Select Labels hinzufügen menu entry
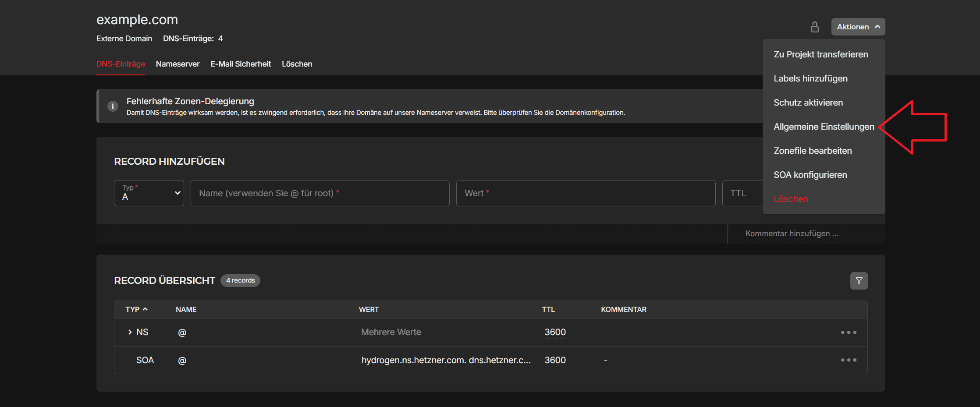Viewport: 980px width, 407px height. click(810, 78)
